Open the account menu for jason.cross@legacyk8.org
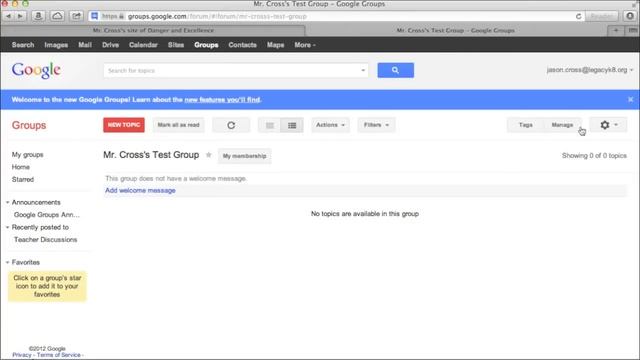Image resolution: width=640 pixels, height=360 pixels. (x=590, y=70)
